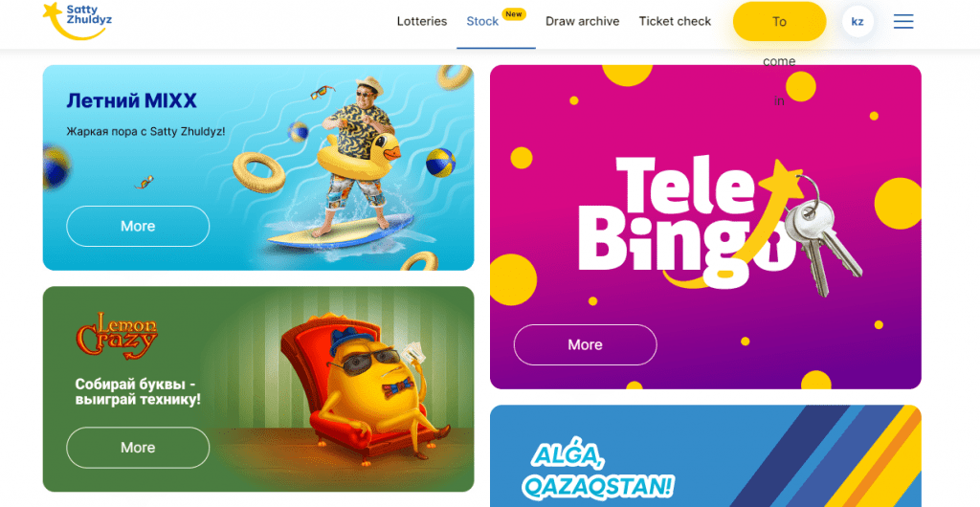Open Ticket check page
Image resolution: width=980 pixels, height=507 pixels.
(x=675, y=21)
